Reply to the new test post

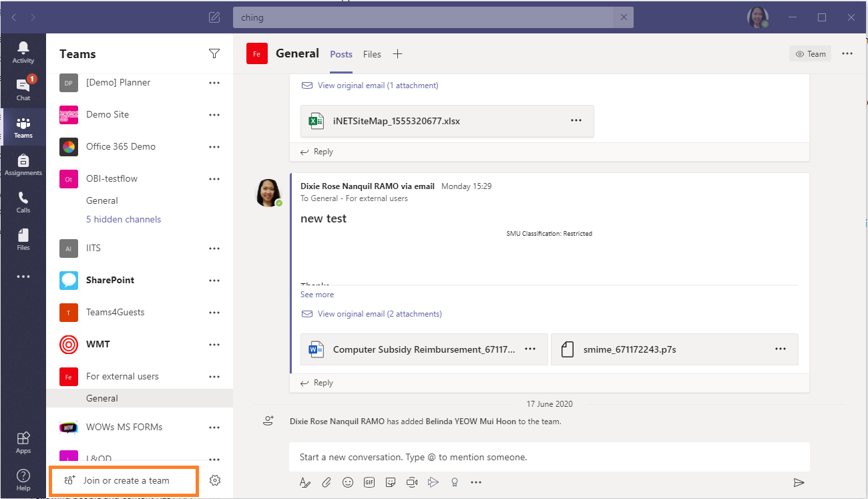[316, 383]
